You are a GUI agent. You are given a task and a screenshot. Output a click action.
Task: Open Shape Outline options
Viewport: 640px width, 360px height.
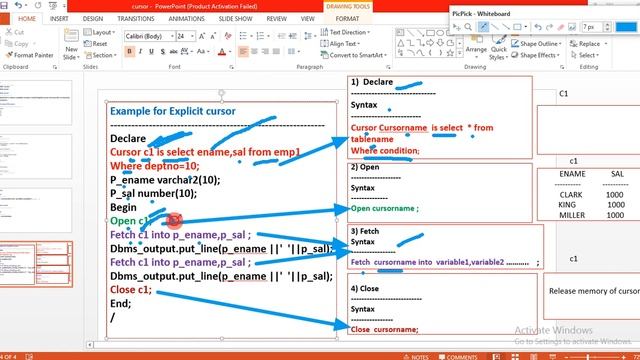(x=536, y=43)
